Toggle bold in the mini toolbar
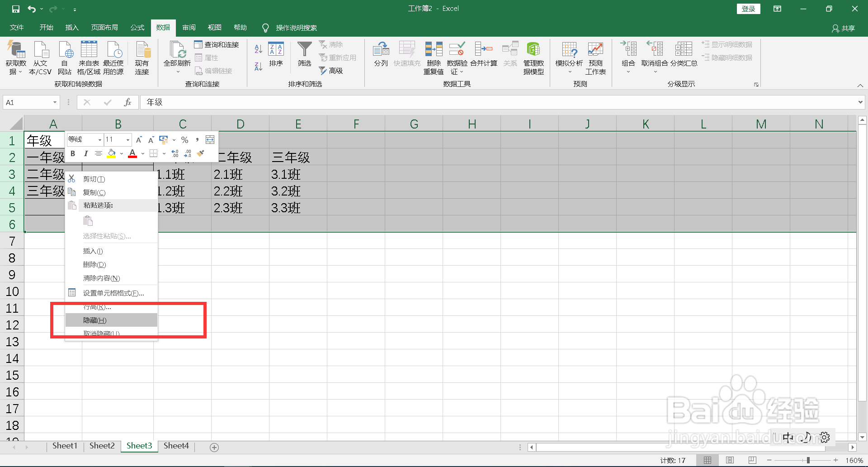 (73, 153)
